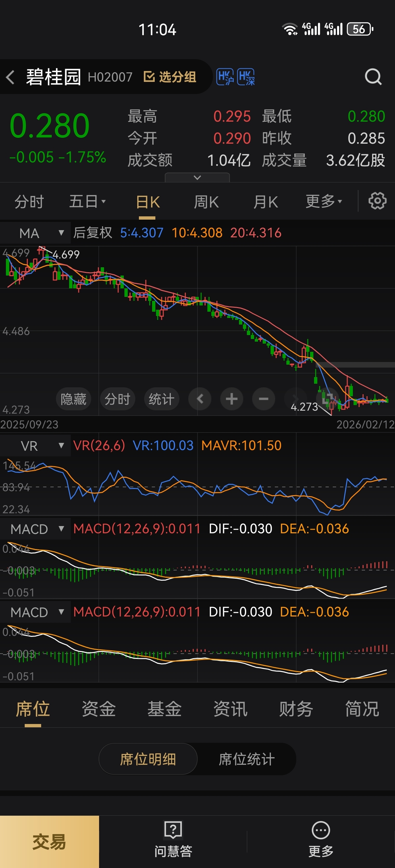Select 席位明细 seat details toggle
This screenshot has width=395, height=868.
pos(148,759)
